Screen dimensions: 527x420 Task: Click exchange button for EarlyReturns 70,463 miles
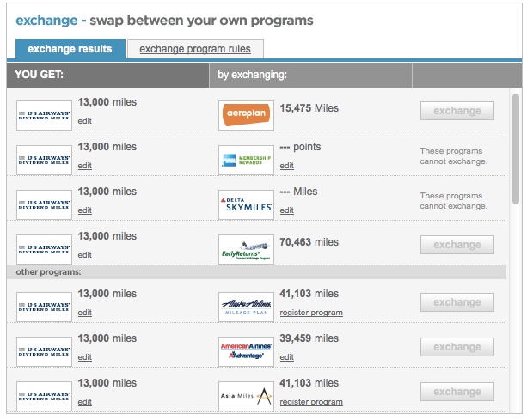point(457,245)
